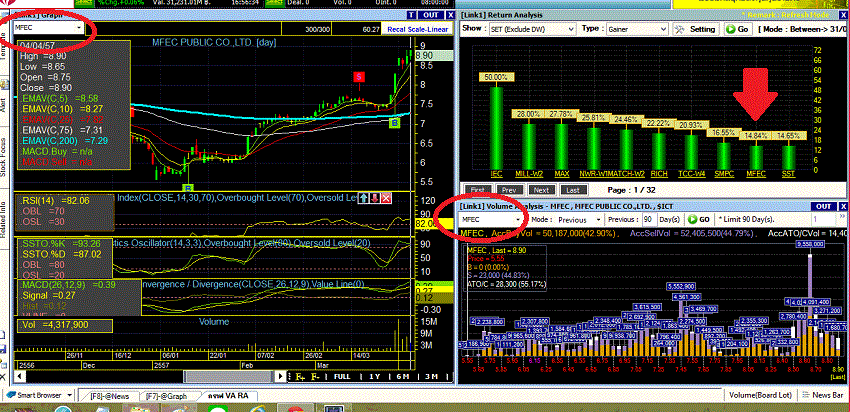Open Stock Focus vertical side tab
Image resolution: width=850 pixels, height=412 pixels.
pyautogui.click(x=4, y=157)
